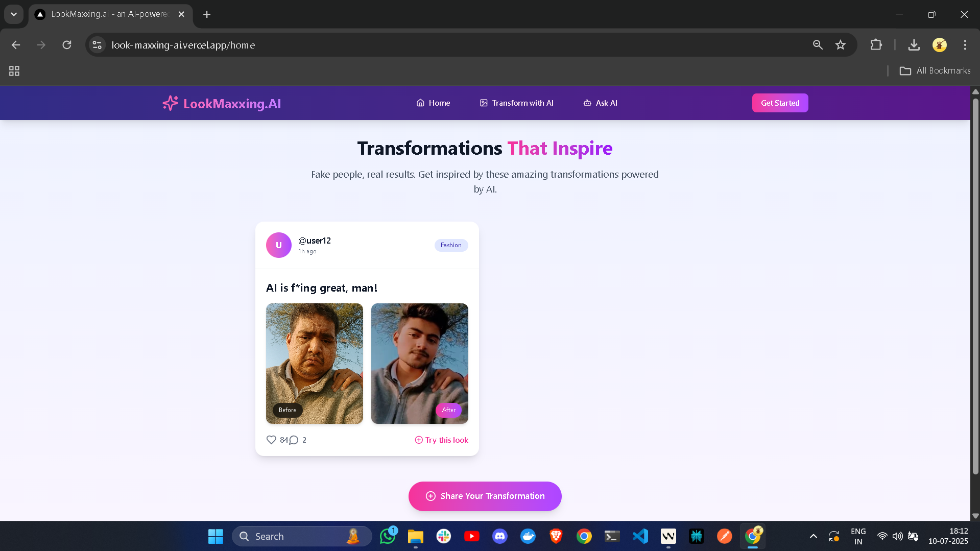980x551 pixels.
Task: Open comments via the speech bubble icon
Action: click(294, 440)
